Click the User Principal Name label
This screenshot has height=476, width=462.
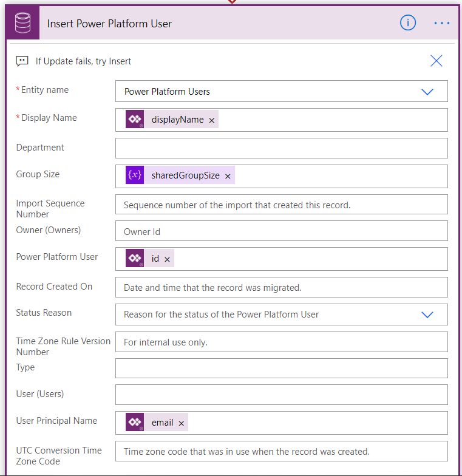56,421
